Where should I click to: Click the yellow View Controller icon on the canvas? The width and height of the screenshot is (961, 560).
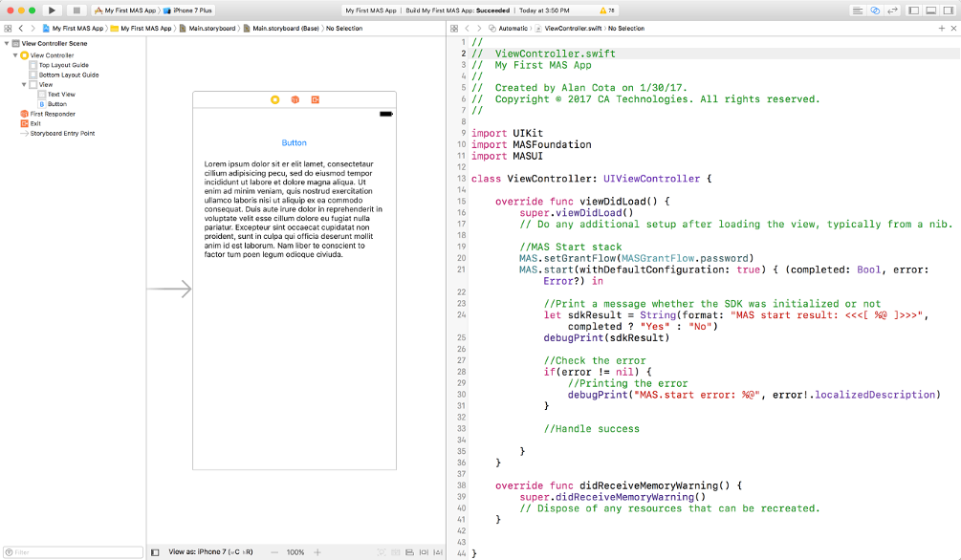coord(275,100)
